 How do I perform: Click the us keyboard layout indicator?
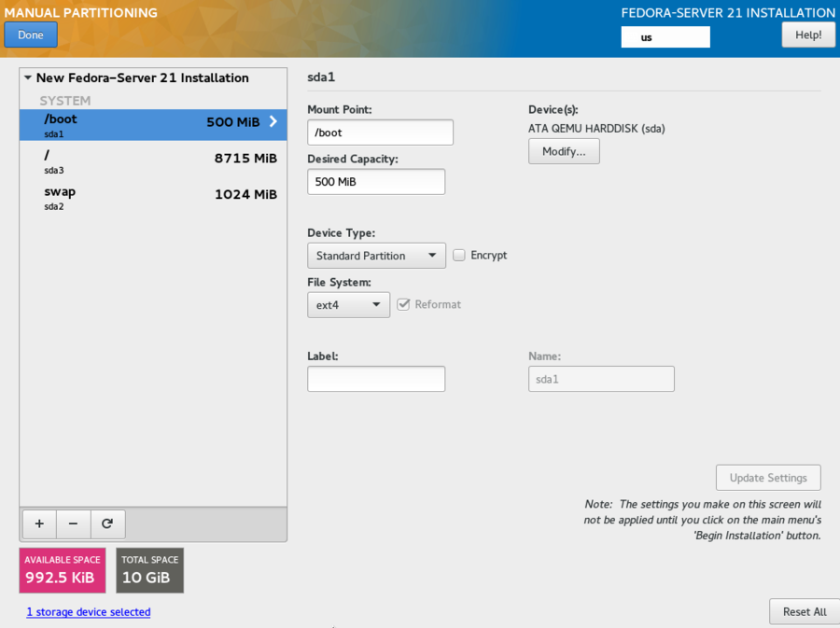pyautogui.click(x=665, y=37)
